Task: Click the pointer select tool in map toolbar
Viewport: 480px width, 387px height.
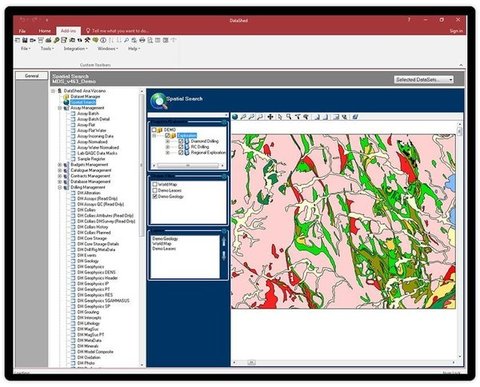Action: [280, 117]
